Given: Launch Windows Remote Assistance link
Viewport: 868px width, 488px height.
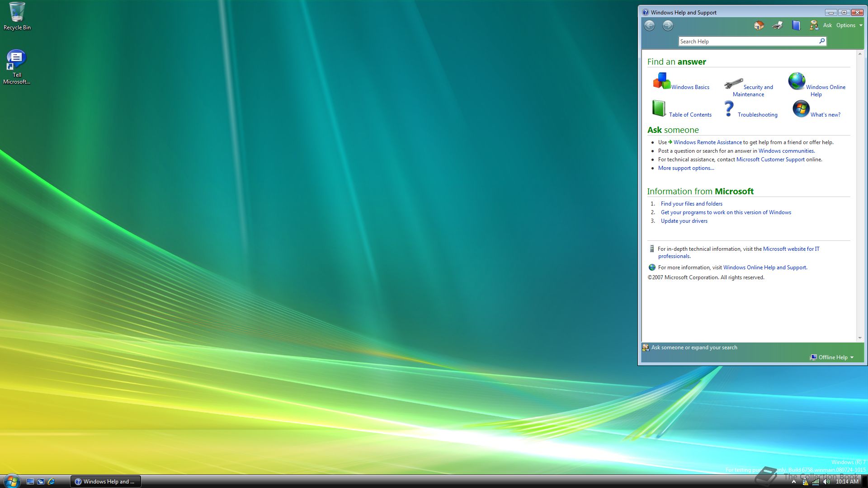Looking at the screenshot, I should pyautogui.click(x=708, y=142).
